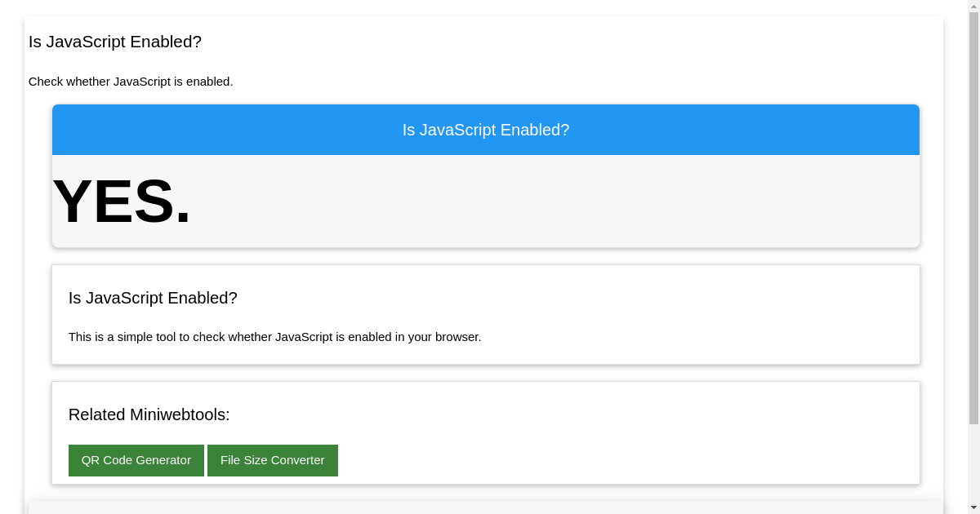Open the QR Code Generator tool
This screenshot has width=980, height=514.
click(136, 460)
